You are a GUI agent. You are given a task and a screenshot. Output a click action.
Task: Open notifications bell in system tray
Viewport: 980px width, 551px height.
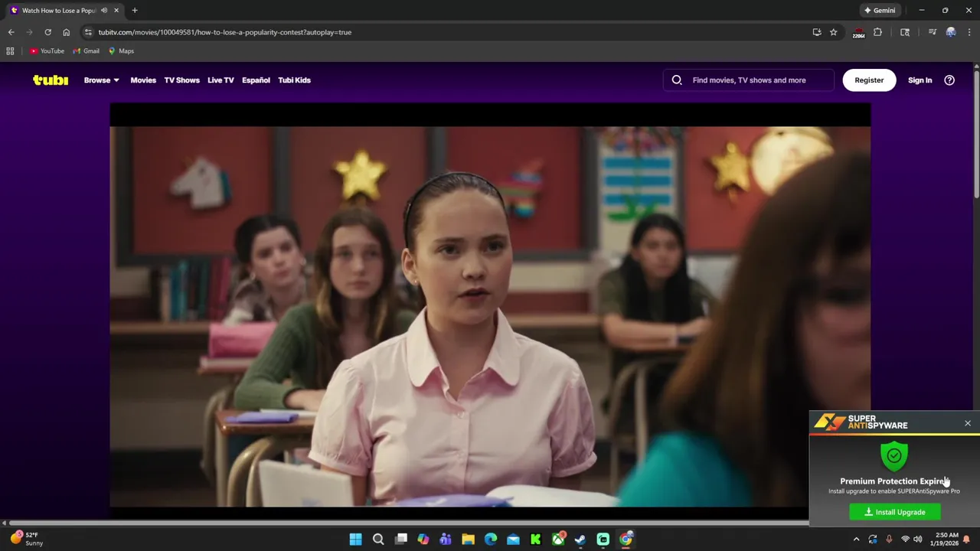967,540
